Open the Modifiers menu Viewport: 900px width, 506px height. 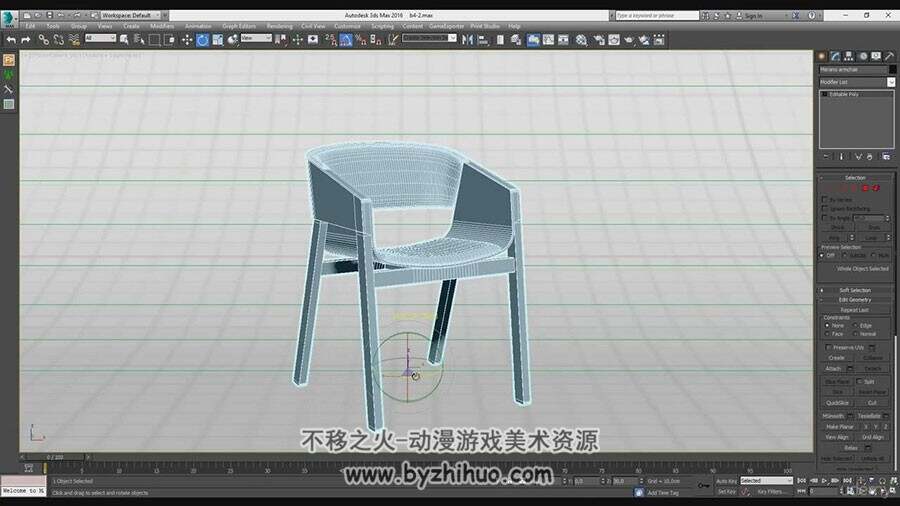pyautogui.click(x=162, y=26)
